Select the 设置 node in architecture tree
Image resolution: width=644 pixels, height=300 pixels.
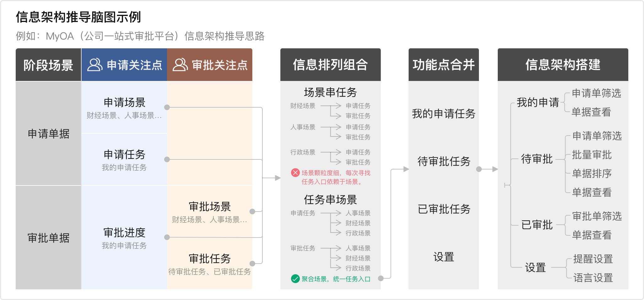[x=535, y=268]
